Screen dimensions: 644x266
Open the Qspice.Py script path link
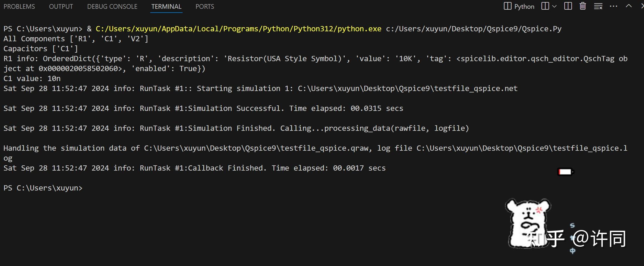tap(473, 29)
